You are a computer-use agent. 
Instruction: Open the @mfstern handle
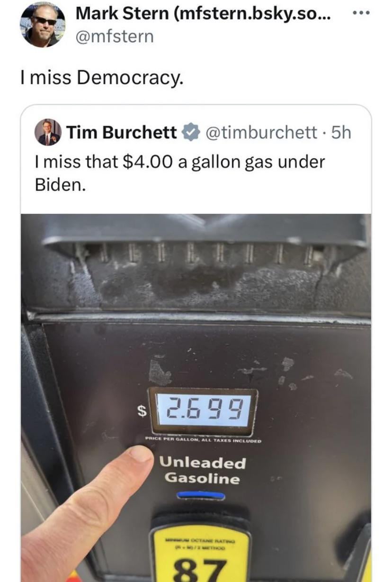(115, 36)
